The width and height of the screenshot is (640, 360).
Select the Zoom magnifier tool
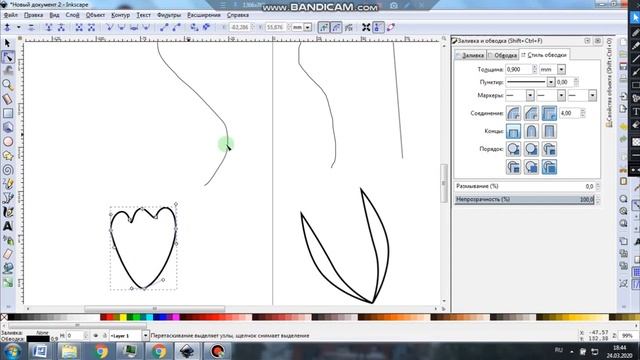point(7,85)
